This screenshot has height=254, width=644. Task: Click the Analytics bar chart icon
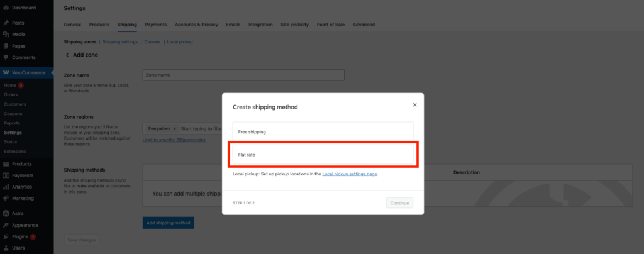coord(6,187)
